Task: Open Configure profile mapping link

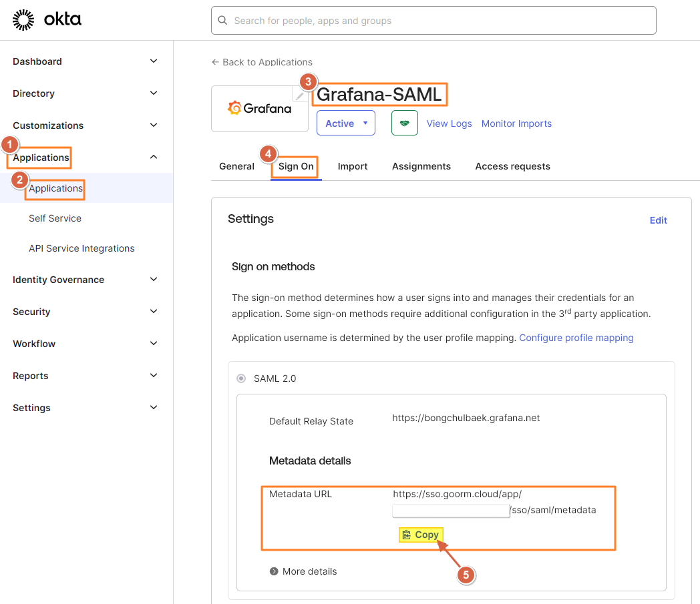Action: [576, 338]
